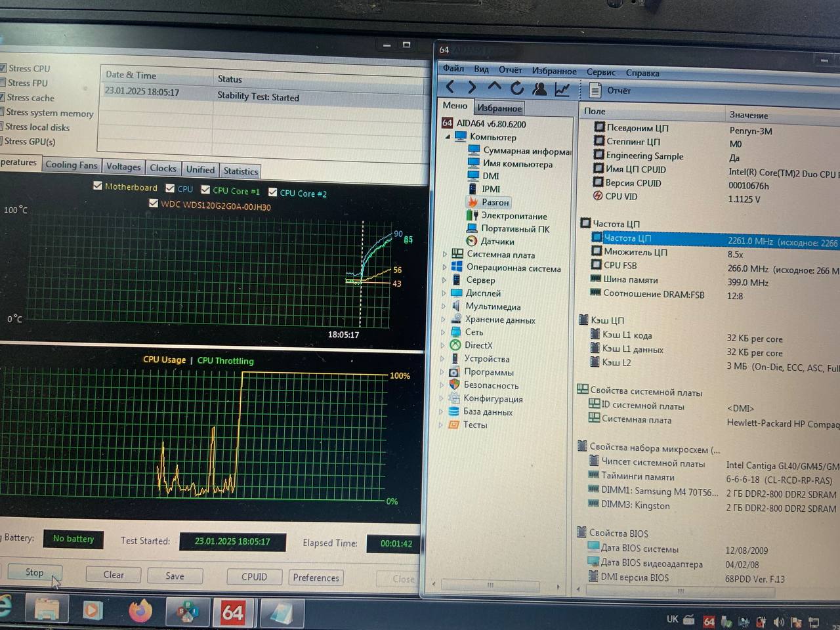
Task: Go forward with the AIDA64 toolbar arrow
Action: tap(472, 87)
